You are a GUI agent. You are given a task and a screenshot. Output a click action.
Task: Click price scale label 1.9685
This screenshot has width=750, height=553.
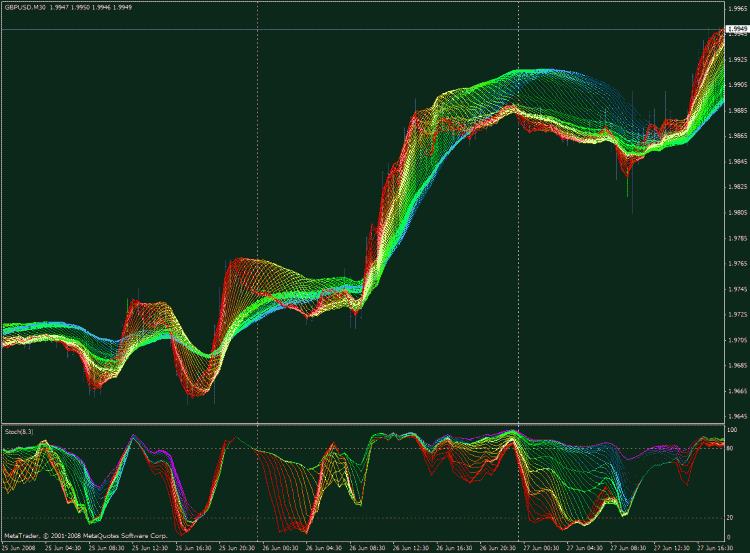[738, 366]
